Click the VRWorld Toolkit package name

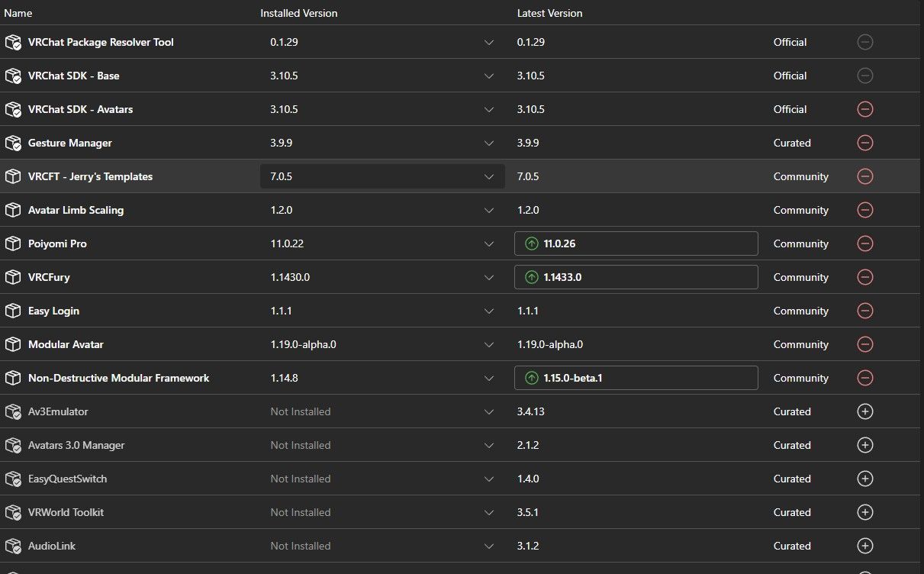click(x=66, y=512)
